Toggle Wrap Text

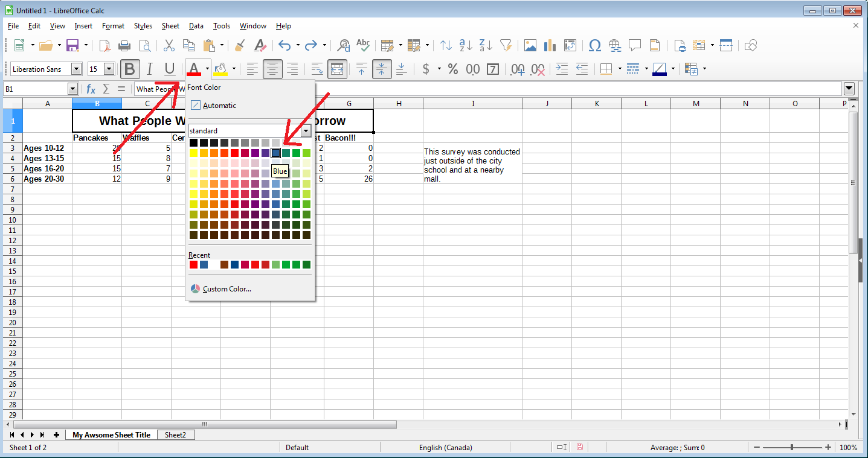point(317,69)
